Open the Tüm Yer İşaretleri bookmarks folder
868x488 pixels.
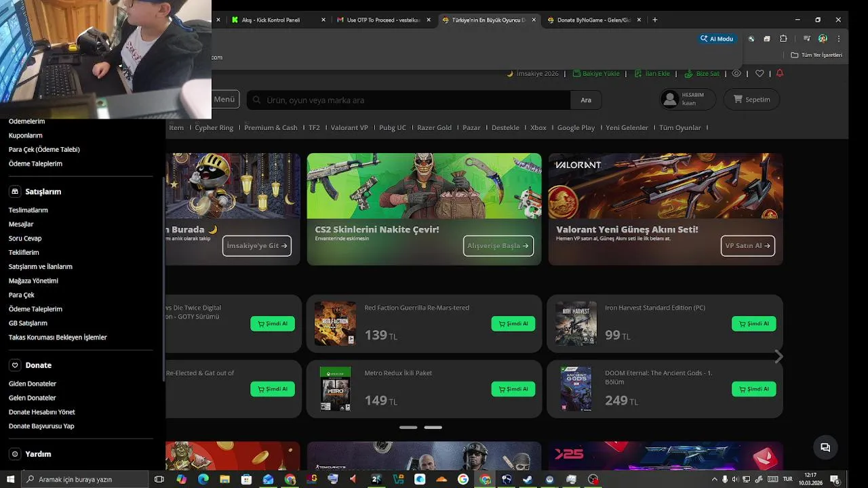pyautogui.click(x=816, y=55)
